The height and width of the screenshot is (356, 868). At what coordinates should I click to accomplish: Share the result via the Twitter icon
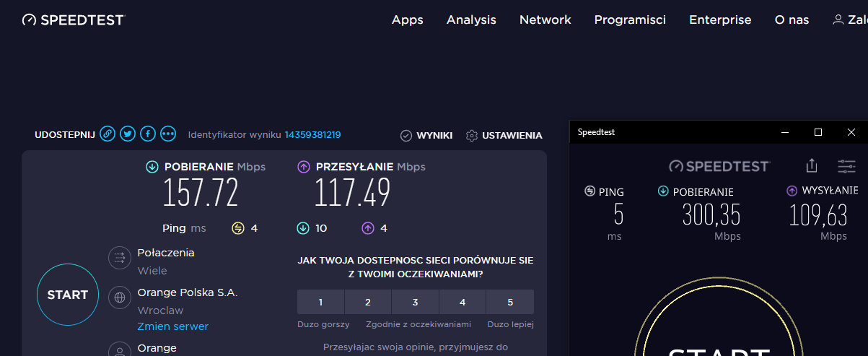(128, 134)
